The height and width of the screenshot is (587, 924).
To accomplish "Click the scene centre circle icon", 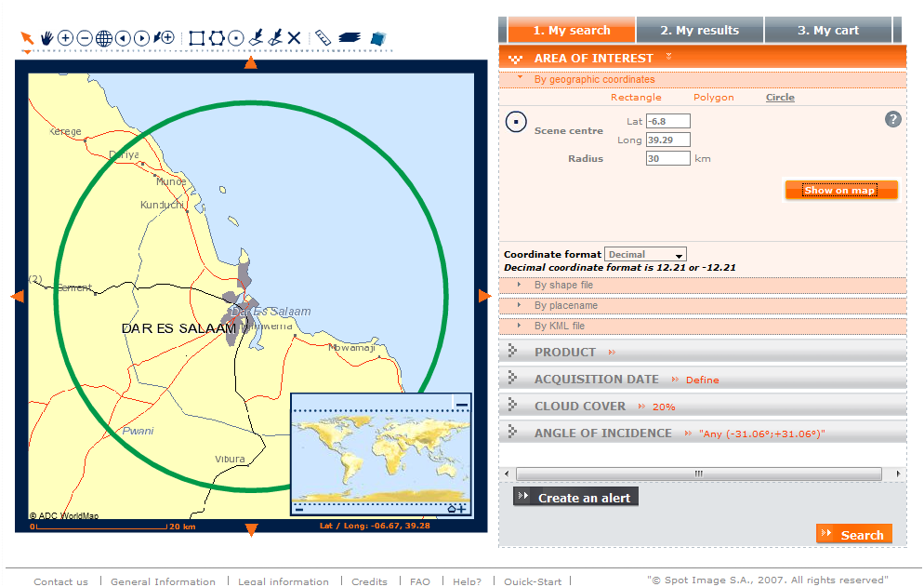I will click(516, 122).
